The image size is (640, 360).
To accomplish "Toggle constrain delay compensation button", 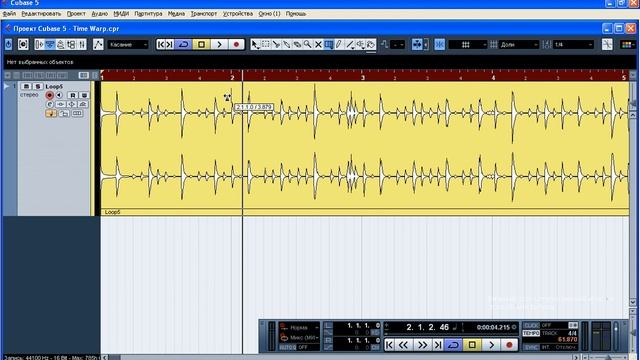I will coord(23,44).
